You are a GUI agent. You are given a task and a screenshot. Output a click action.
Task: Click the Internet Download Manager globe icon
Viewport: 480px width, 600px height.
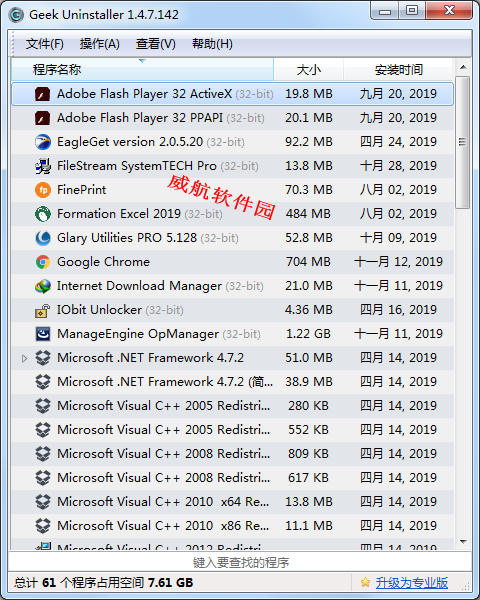[42, 286]
